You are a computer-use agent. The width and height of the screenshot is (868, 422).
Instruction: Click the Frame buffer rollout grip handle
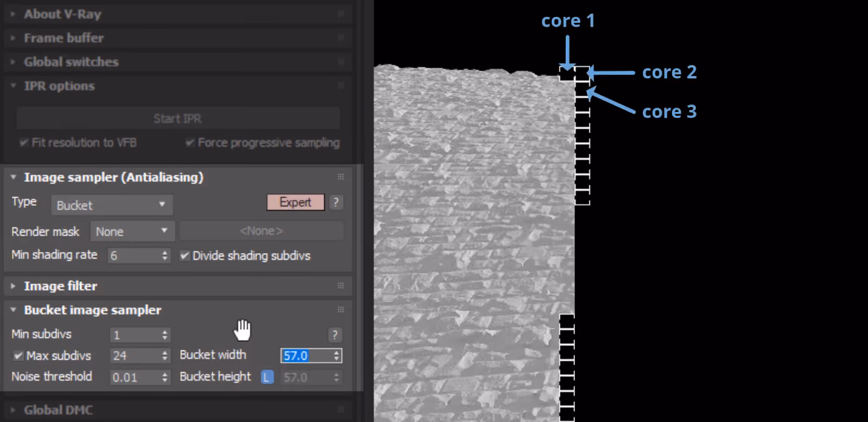pyautogui.click(x=341, y=37)
